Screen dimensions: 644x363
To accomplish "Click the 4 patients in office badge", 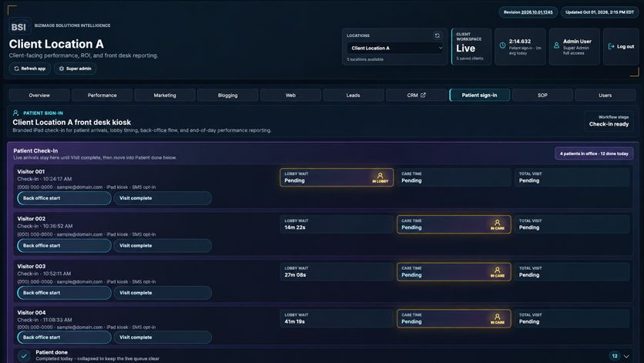I will pos(594,153).
